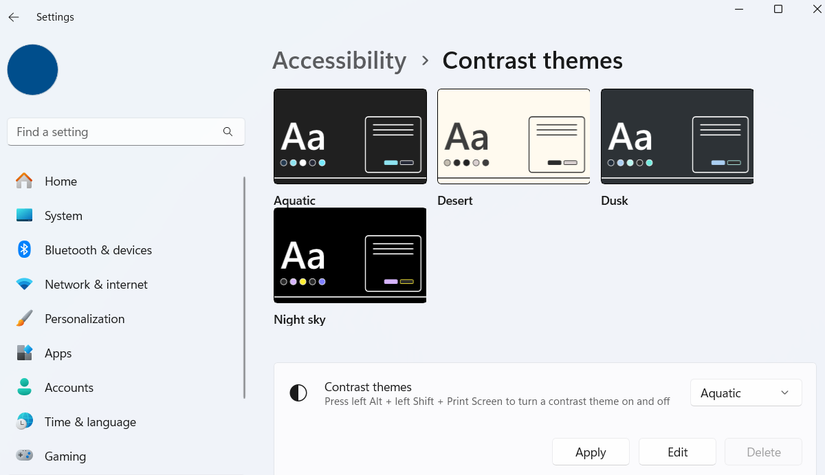Viewport: 825px width, 475px height.
Task: Click the Find a setting search box
Action: tap(115, 132)
